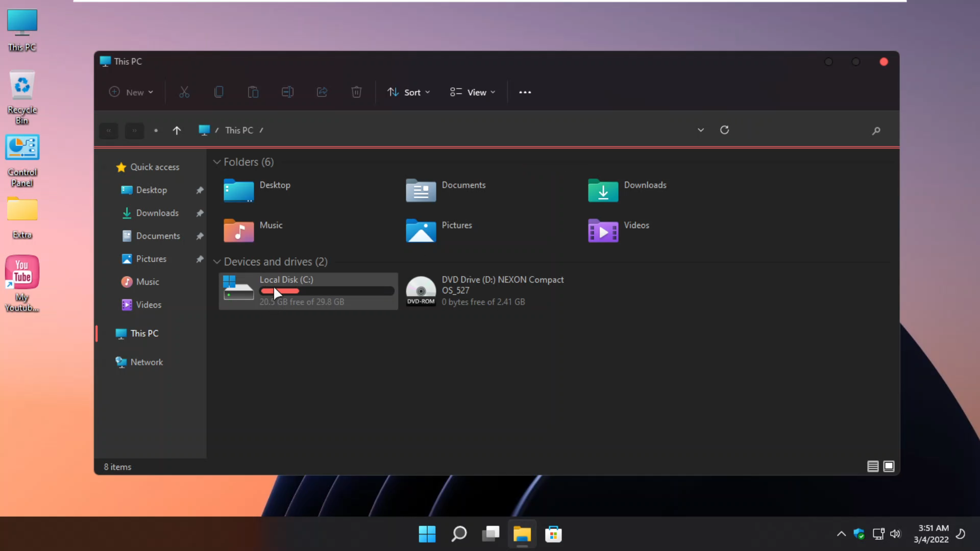Select Quick access in sidebar

148,167
